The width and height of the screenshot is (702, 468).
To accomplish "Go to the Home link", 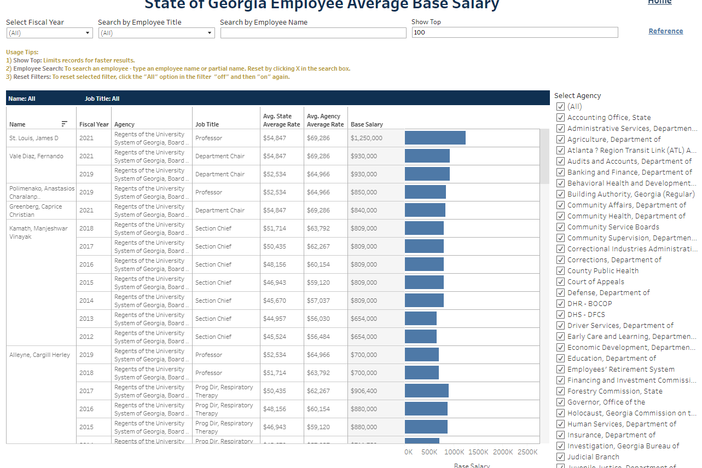I will [x=659, y=2].
